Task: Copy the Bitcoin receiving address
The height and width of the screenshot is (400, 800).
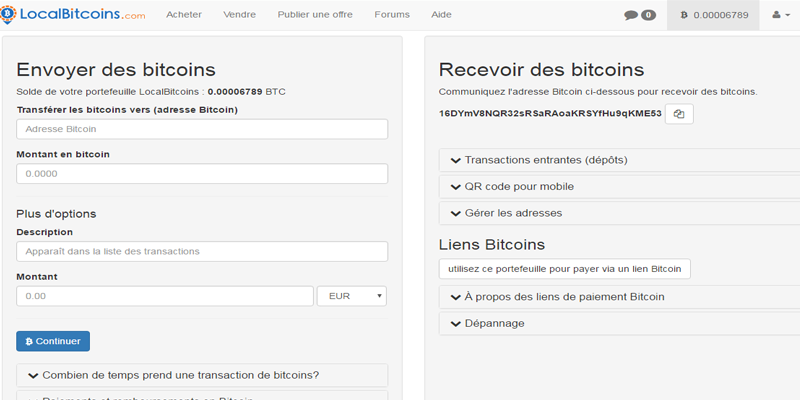Action: click(679, 114)
